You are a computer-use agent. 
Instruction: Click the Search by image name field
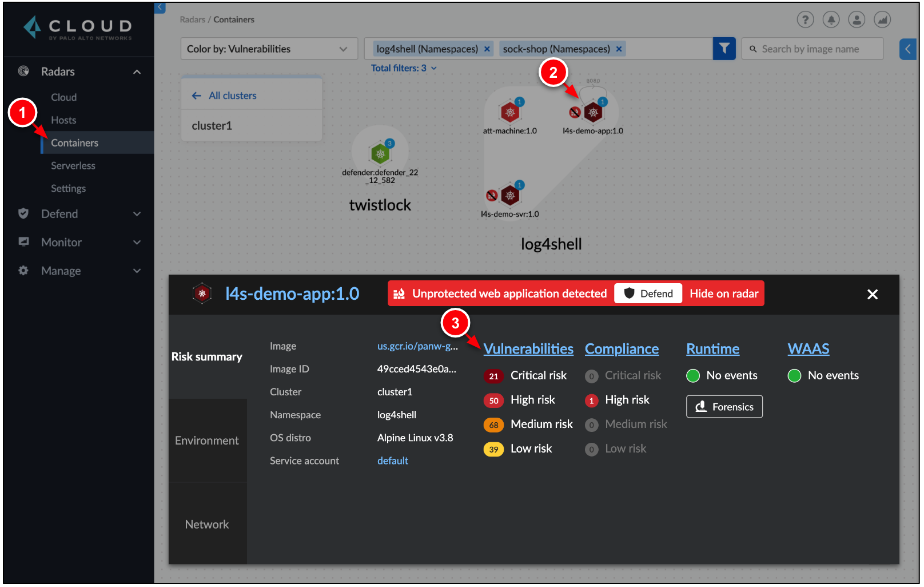813,49
